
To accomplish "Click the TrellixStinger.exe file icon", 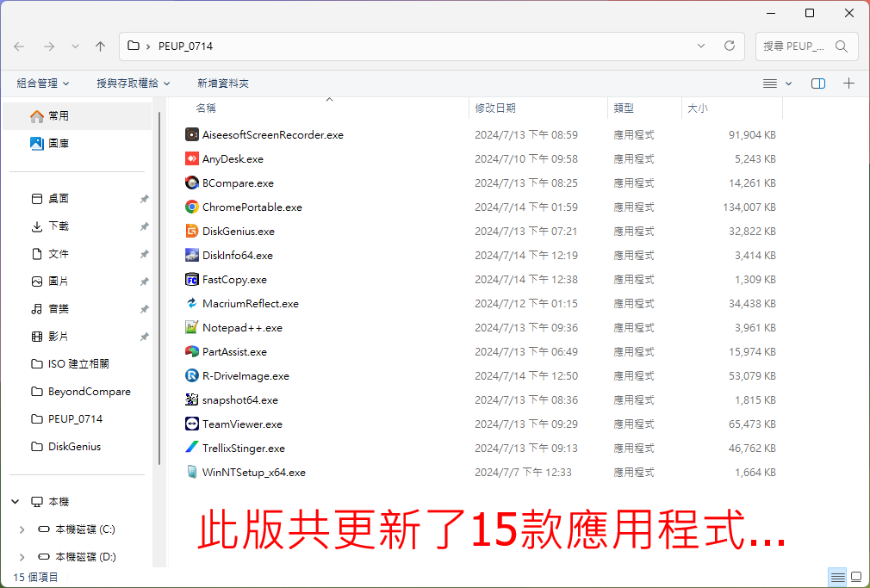I will click(191, 449).
